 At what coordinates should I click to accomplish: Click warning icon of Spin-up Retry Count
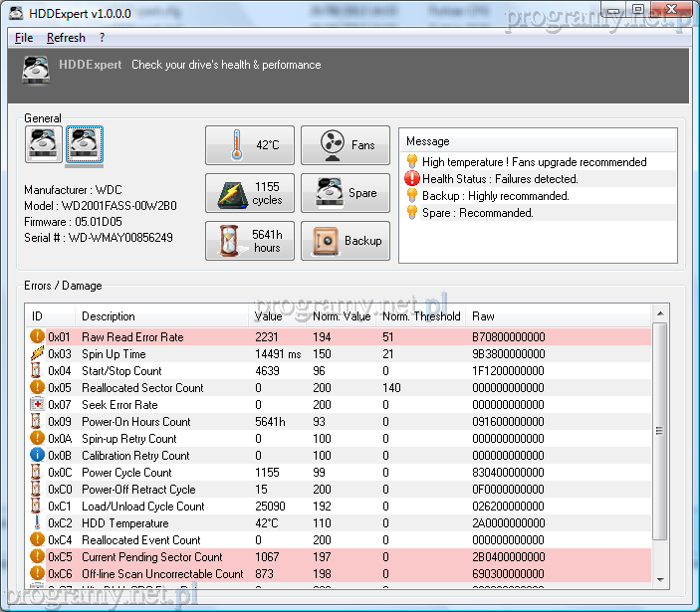coord(37,438)
